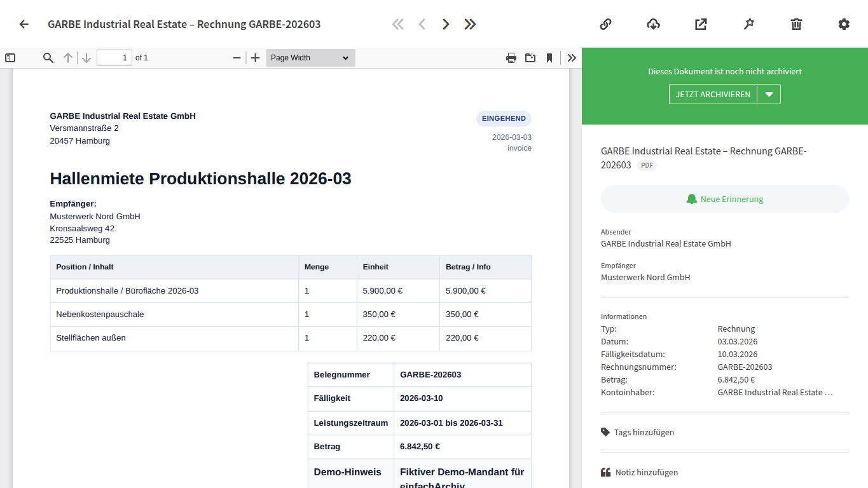
Task: Go to next document chevron
Action: [446, 24]
